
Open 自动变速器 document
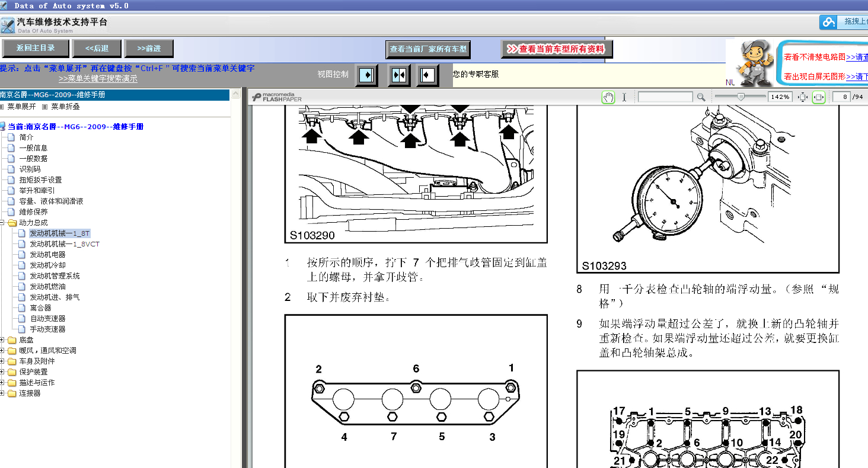[x=47, y=319]
